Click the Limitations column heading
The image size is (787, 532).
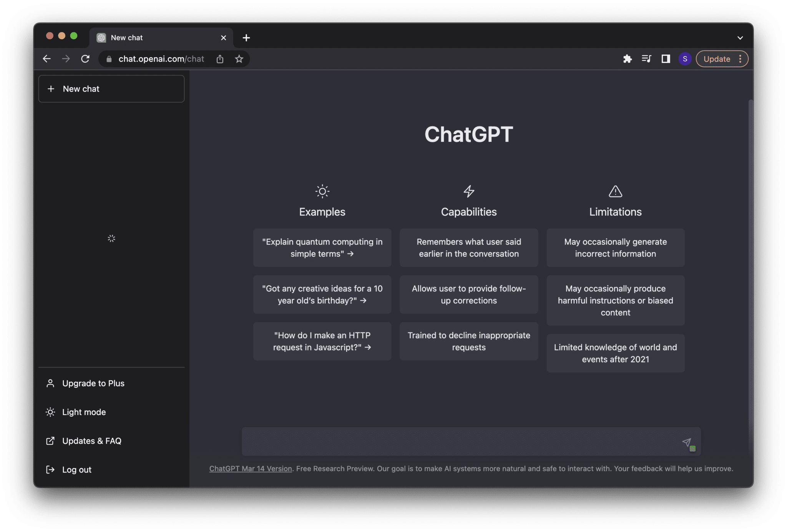click(616, 212)
